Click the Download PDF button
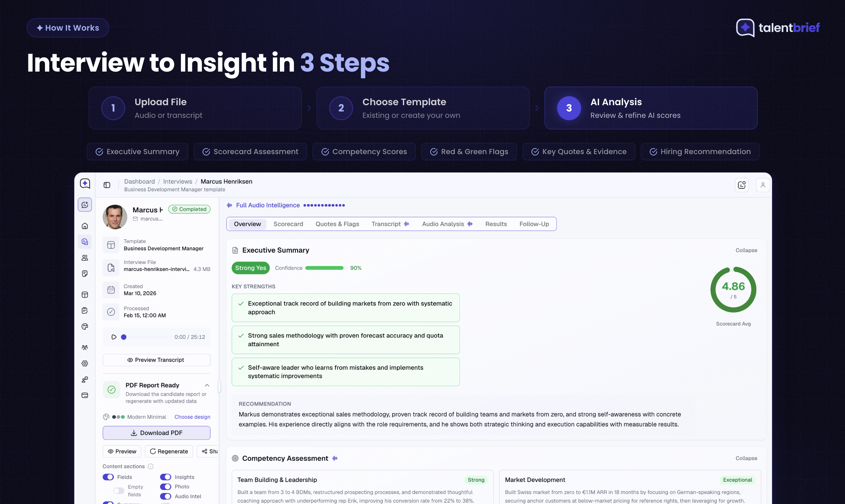The image size is (845, 504). 156,433
